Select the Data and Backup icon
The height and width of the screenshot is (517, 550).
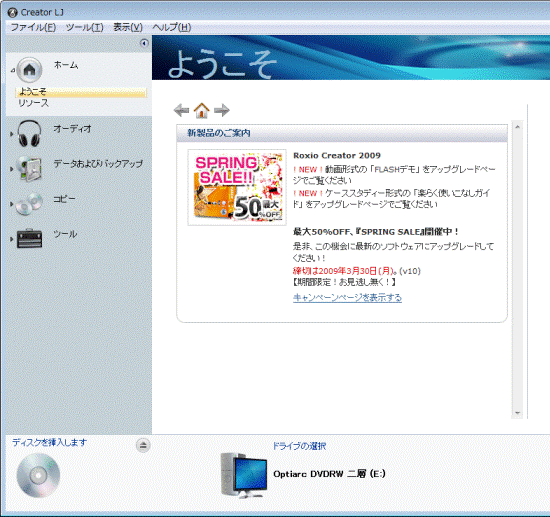pyautogui.click(x=30, y=169)
